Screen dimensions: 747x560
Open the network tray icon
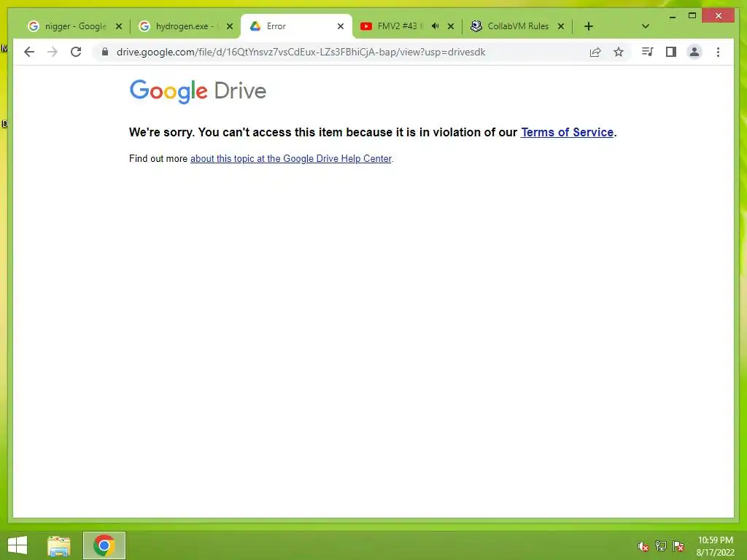click(x=661, y=545)
